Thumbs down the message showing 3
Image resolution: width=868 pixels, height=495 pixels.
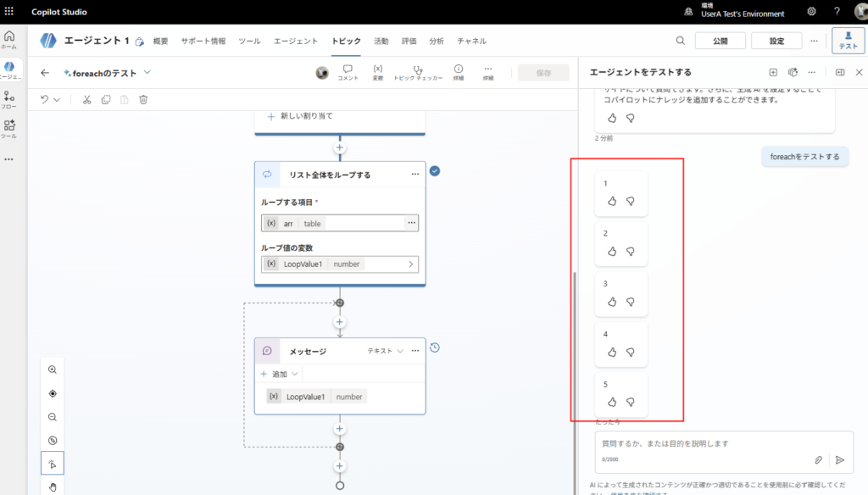(631, 301)
